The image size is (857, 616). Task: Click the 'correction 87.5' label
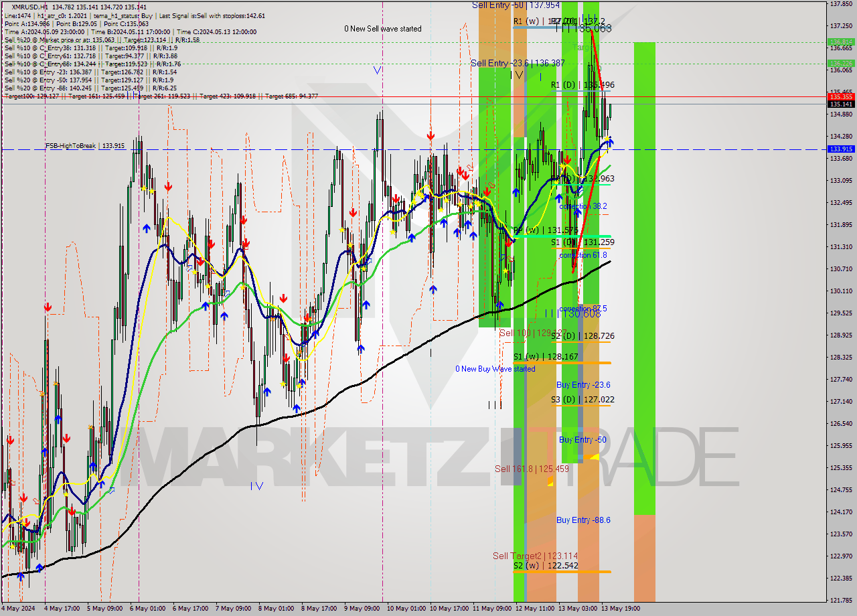[583, 309]
